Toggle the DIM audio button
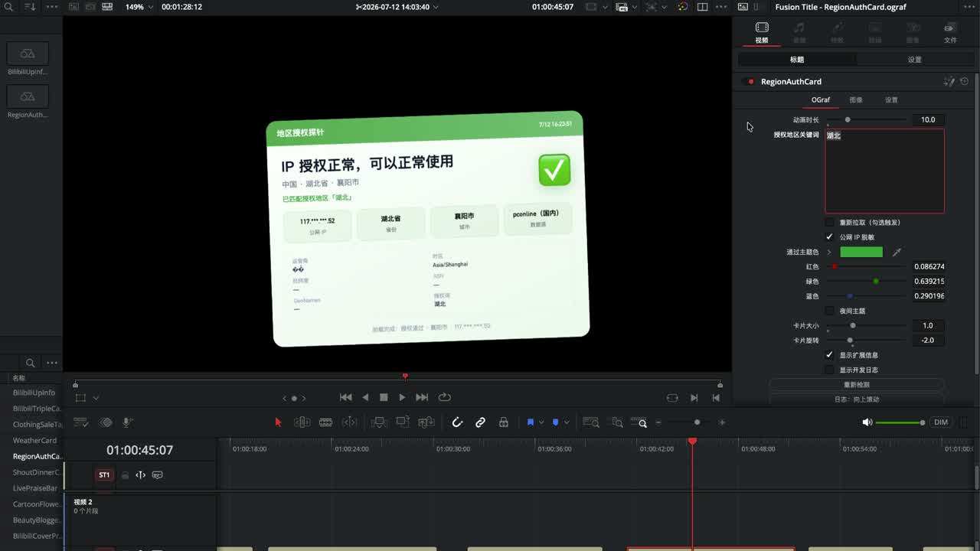980x551 pixels. click(941, 422)
